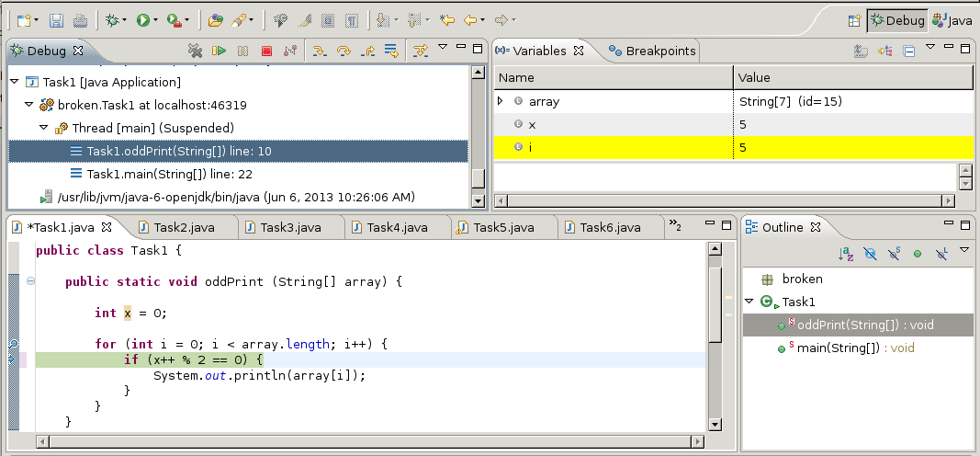The image size is (980, 456).
Task: Toggle Use Step Filters in the Debug view
Action: (421, 51)
